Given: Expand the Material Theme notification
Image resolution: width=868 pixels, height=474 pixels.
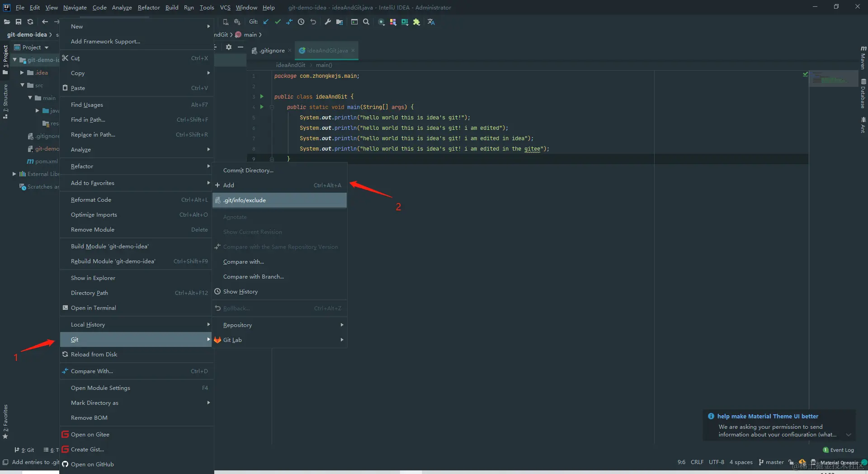Looking at the screenshot, I should (x=849, y=435).
